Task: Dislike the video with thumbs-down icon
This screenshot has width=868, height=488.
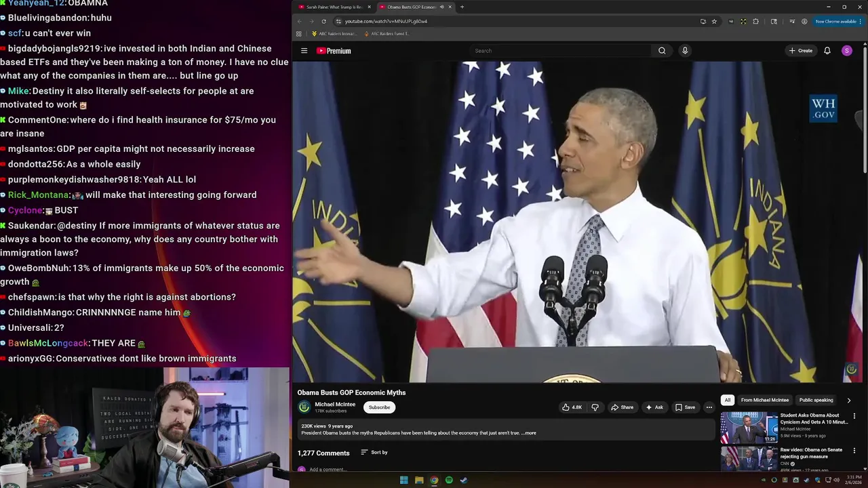Action: [x=595, y=407]
